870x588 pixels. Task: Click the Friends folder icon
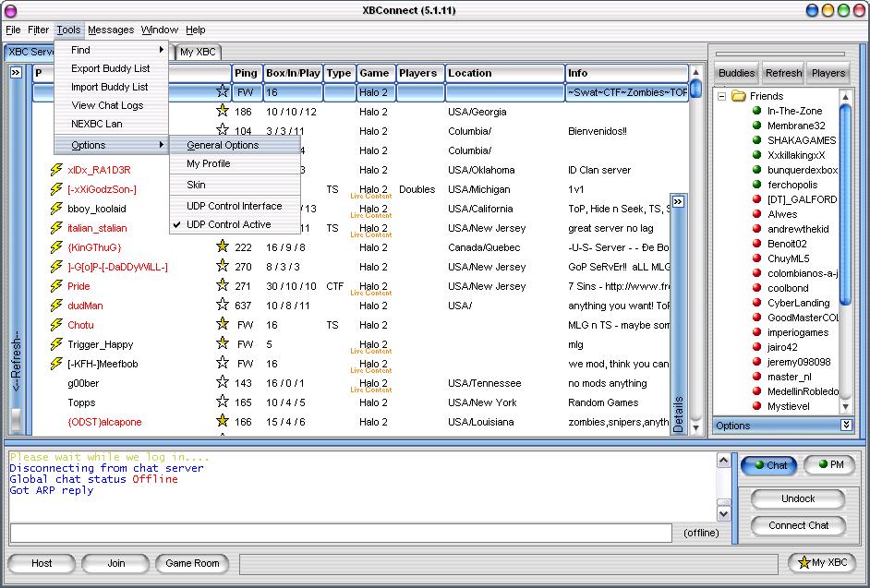(x=738, y=96)
